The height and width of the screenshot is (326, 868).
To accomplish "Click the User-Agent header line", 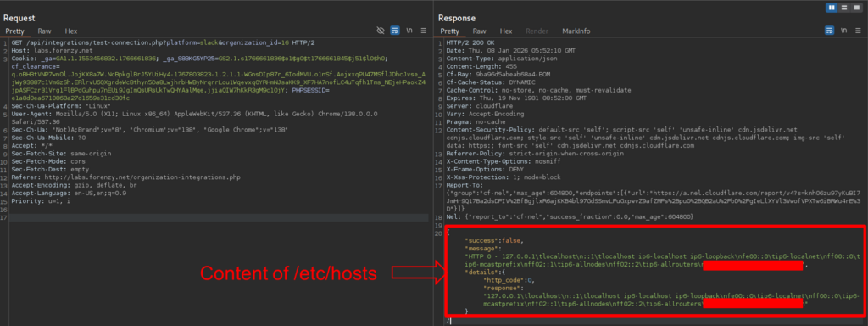I will point(194,117).
